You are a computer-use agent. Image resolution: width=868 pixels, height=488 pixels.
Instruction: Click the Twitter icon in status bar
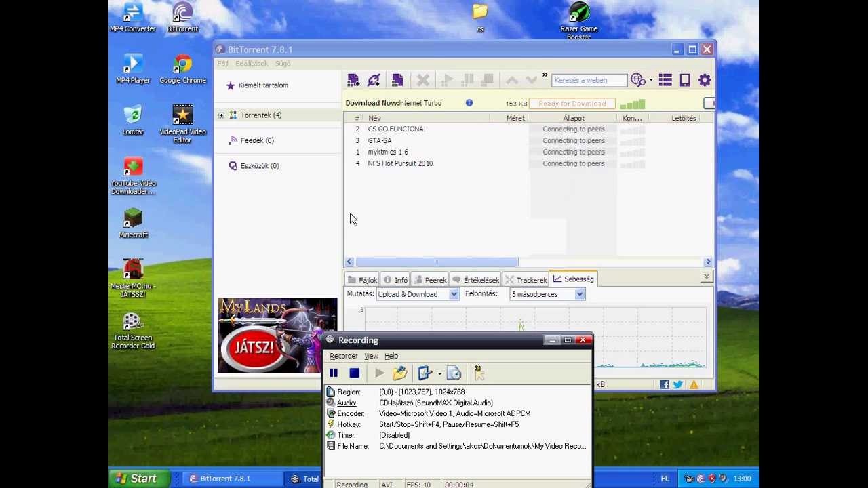coord(678,384)
